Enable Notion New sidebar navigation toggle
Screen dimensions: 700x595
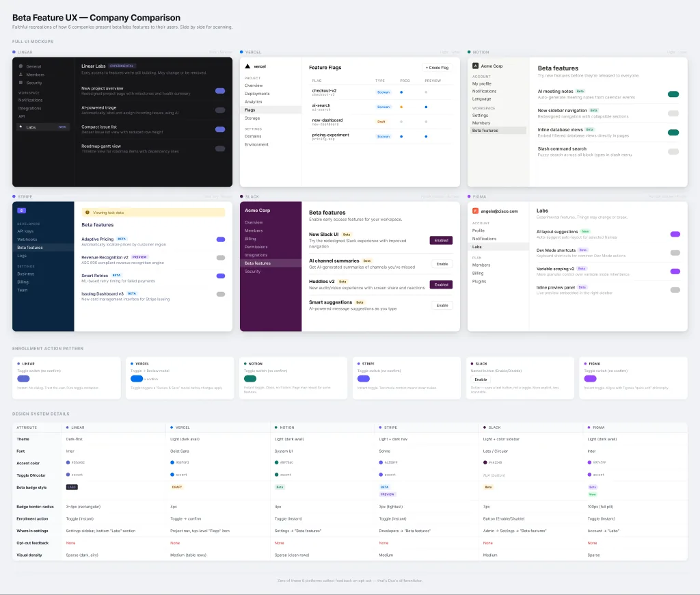click(673, 113)
